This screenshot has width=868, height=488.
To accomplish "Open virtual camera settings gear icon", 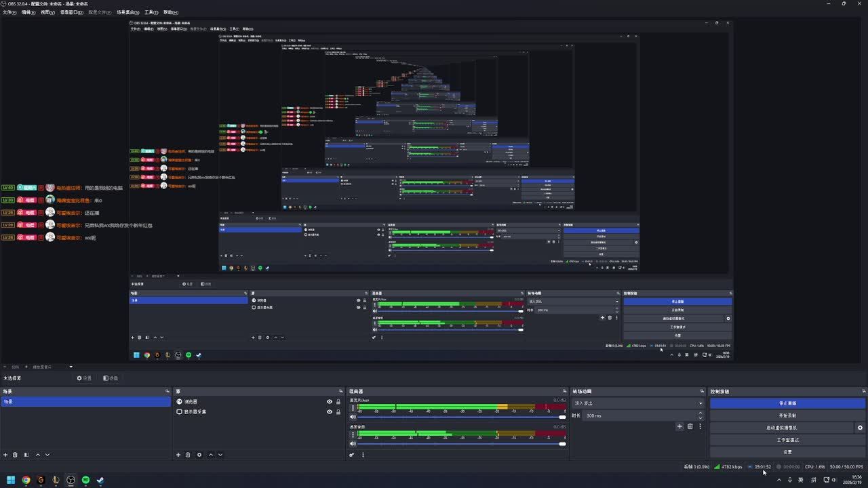I will coord(860,428).
